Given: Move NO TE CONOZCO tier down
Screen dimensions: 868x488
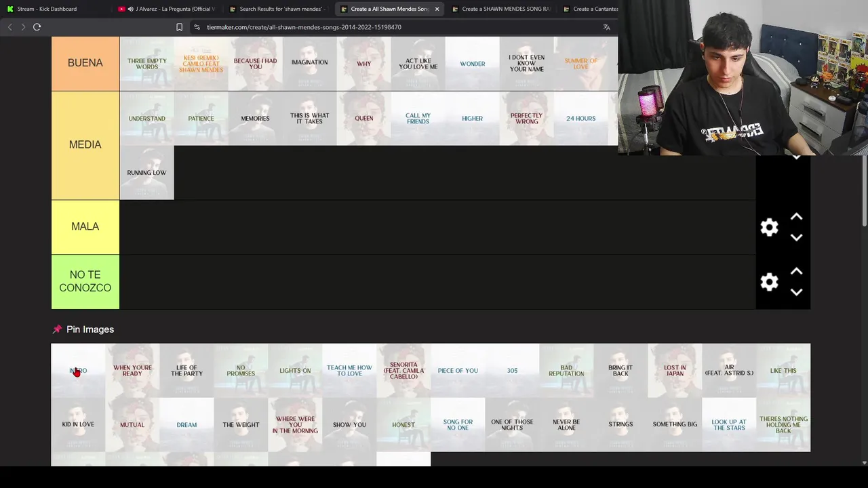Looking at the screenshot, I should coord(796,292).
